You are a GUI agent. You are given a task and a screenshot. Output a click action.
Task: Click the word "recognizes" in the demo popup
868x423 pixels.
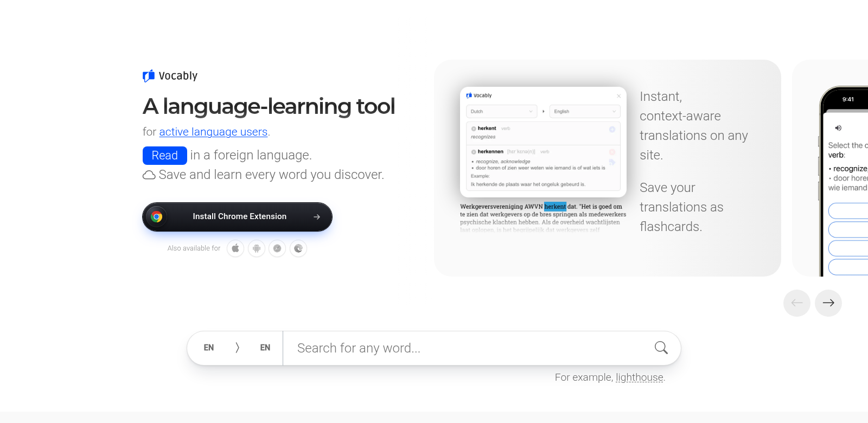click(x=483, y=137)
